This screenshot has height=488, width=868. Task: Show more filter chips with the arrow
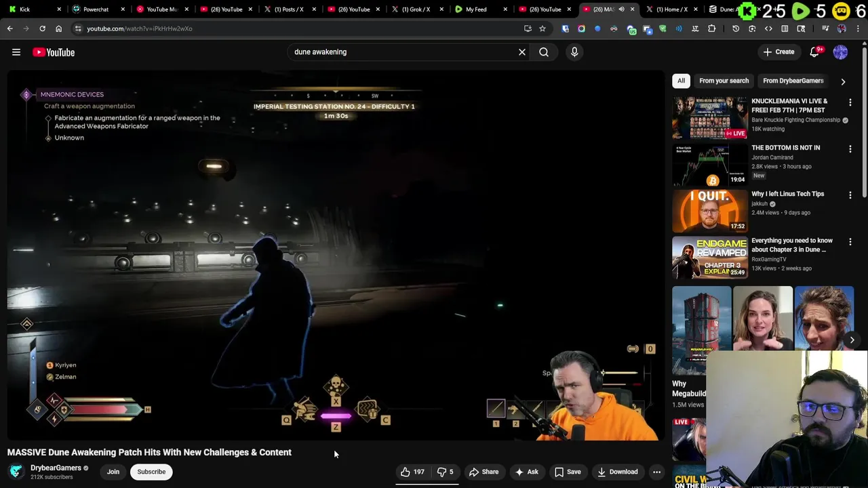pos(843,81)
